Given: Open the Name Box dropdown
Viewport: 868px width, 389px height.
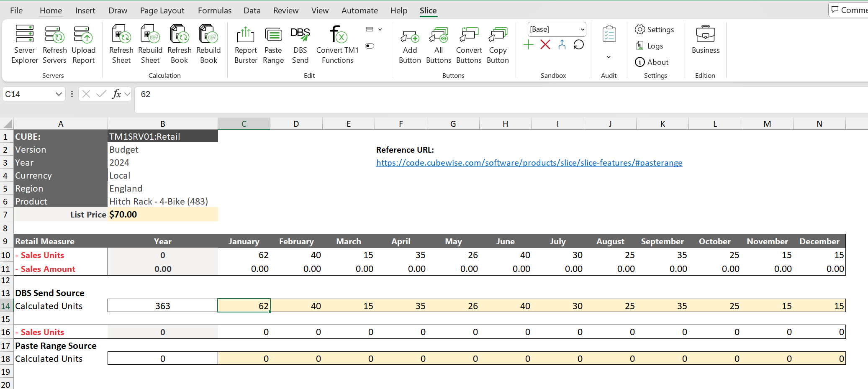Looking at the screenshot, I should point(59,94).
